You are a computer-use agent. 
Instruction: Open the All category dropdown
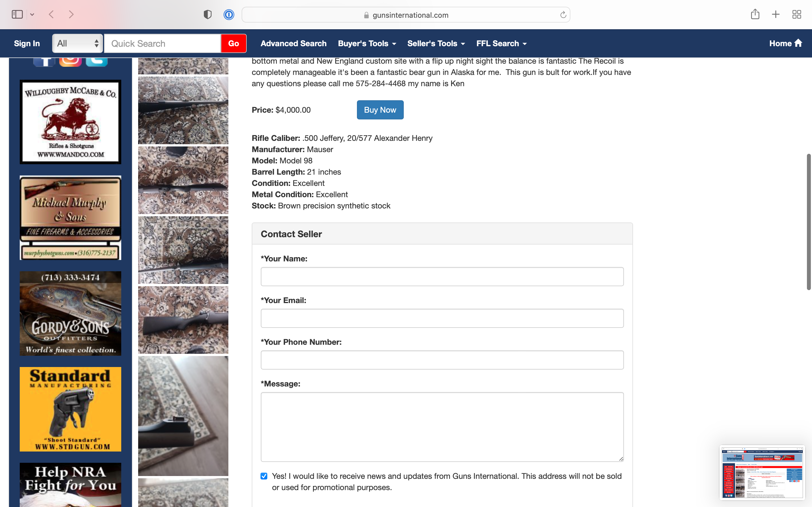coord(78,43)
